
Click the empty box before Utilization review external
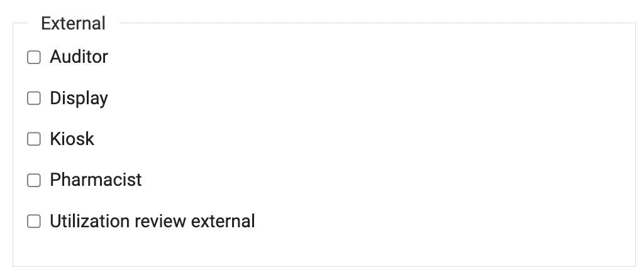(33, 221)
